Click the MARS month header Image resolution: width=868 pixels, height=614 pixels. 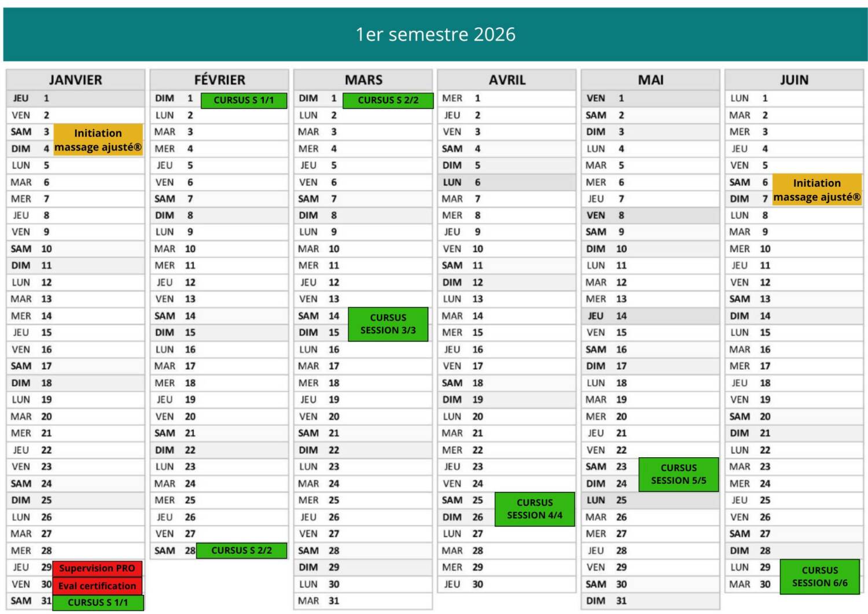[363, 80]
